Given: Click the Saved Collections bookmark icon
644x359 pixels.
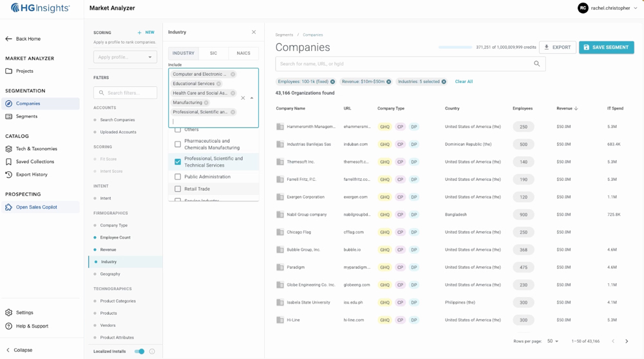Looking at the screenshot, I should (x=8, y=161).
